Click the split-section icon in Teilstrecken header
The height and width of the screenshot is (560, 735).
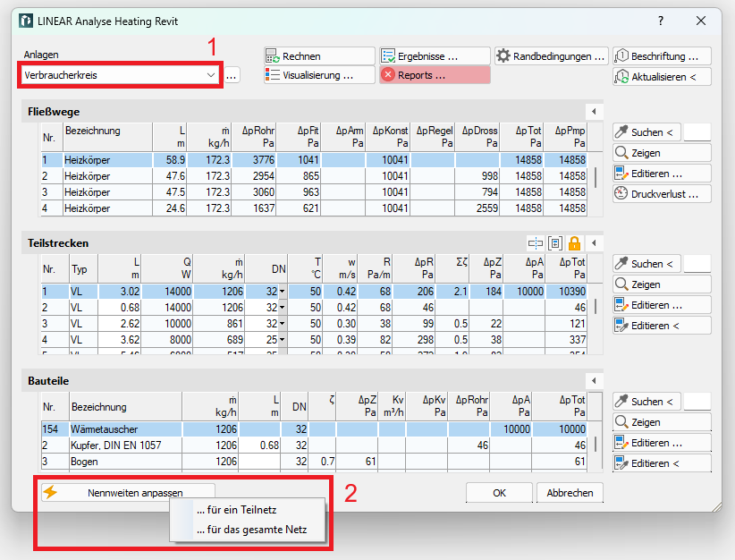pyautogui.click(x=536, y=242)
